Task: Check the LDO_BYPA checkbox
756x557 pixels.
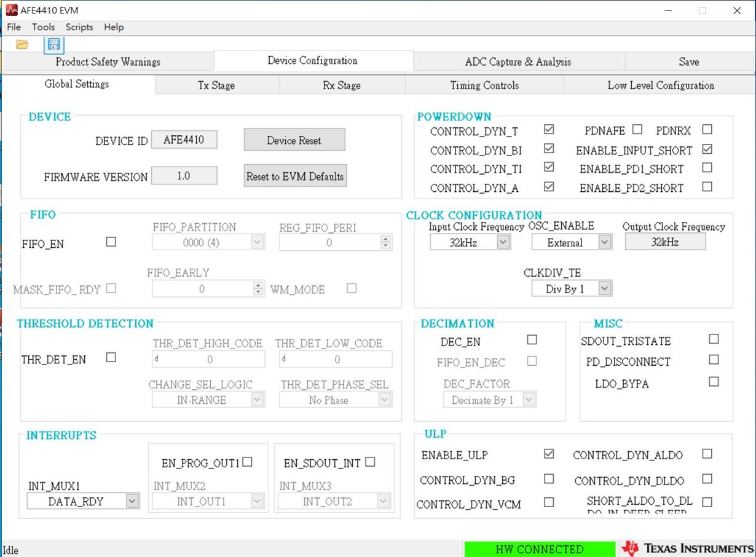Action: [x=714, y=382]
